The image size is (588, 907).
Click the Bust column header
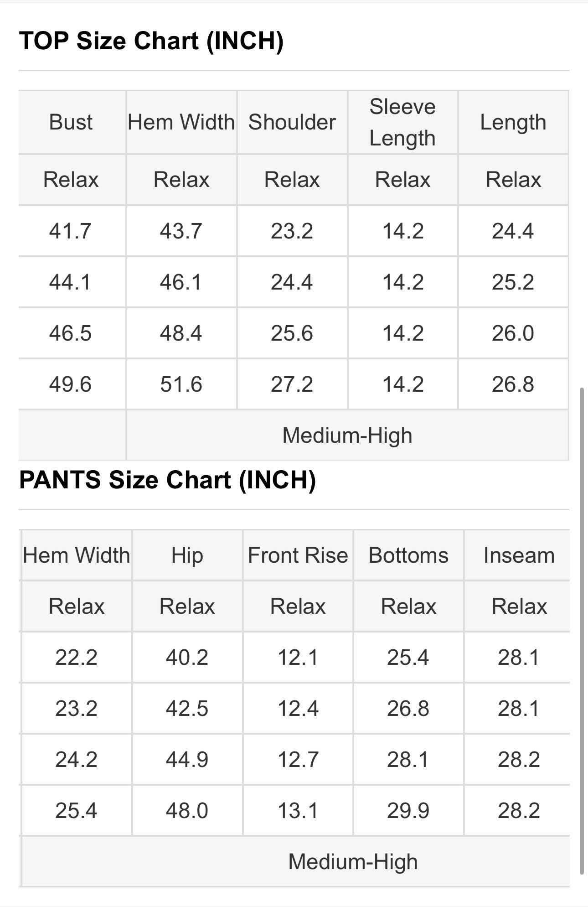pos(72,122)
